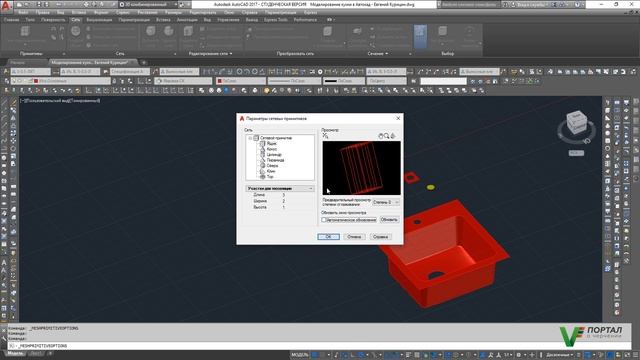
Task: Open the Примитивы panel dialog launcher arrow
Action: (x=64, y=54)
